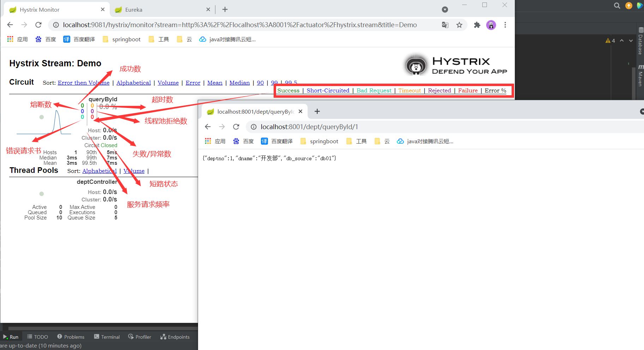644x350 pixels.
Task: Expand the springboot bookmarks folder
Action: pyautogui.click(x=121, y=39)
